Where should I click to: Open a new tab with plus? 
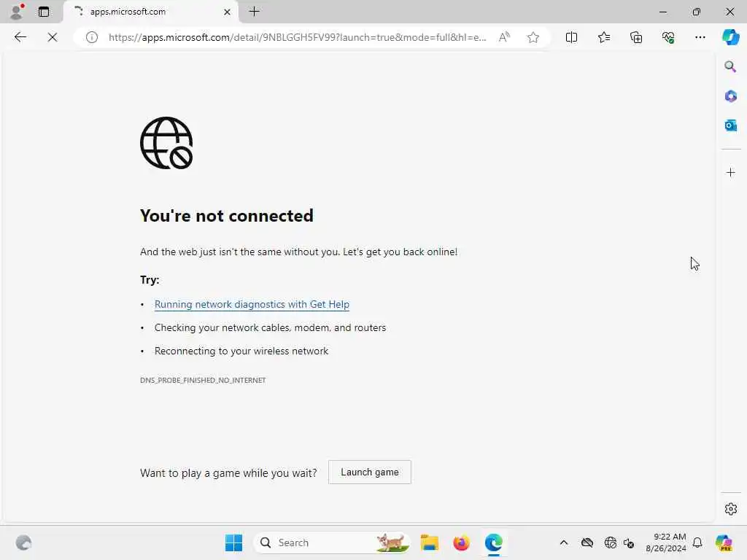pos(255,12)
